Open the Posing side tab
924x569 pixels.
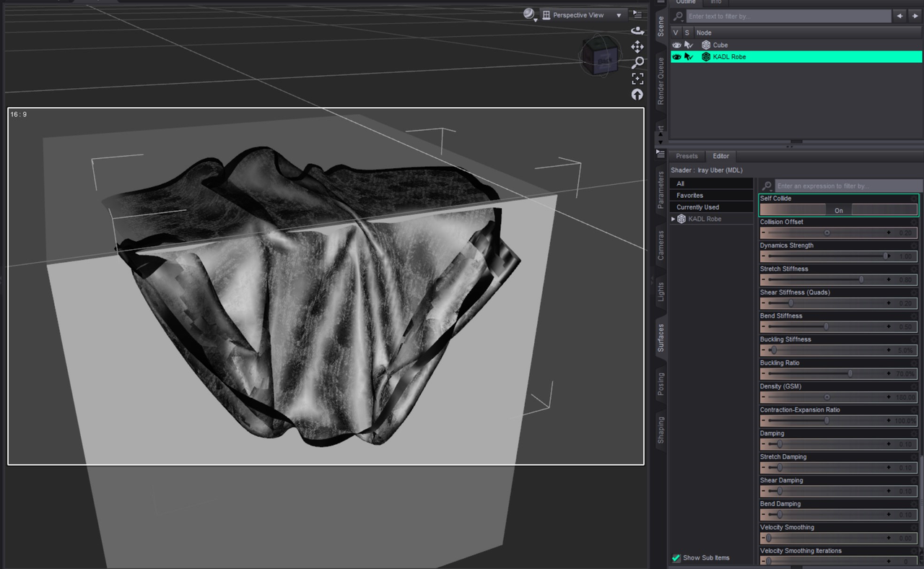(661, 384)
